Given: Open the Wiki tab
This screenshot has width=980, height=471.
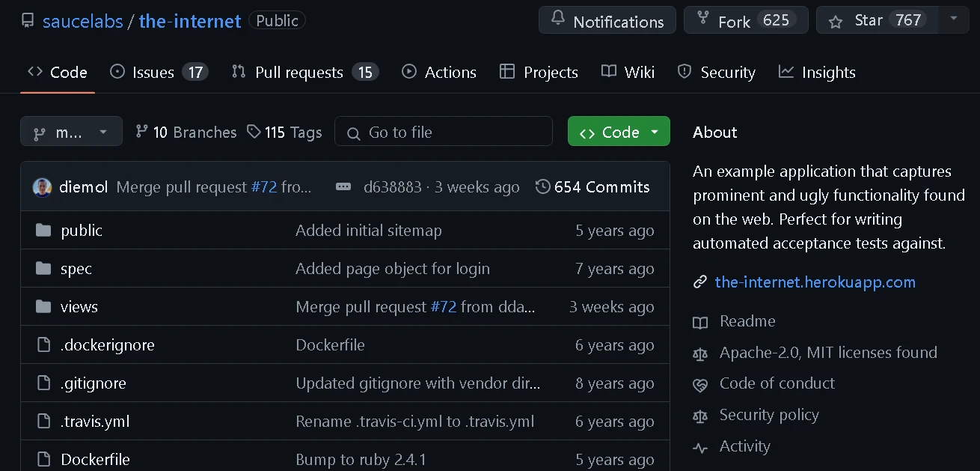Looking at the screenshot, I should pyautogui.click(x=628, y=72).
